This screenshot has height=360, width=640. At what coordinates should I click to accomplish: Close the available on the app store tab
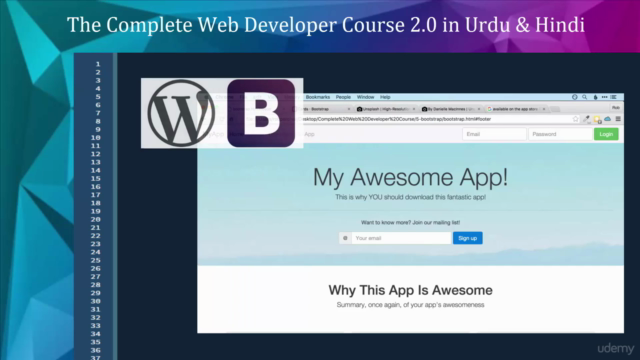(544, 109)
